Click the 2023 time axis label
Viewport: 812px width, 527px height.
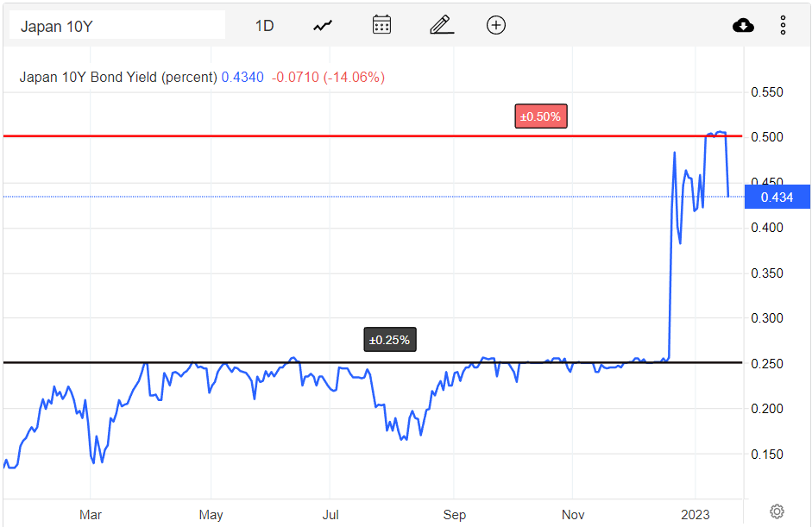[x=695, y=515]
